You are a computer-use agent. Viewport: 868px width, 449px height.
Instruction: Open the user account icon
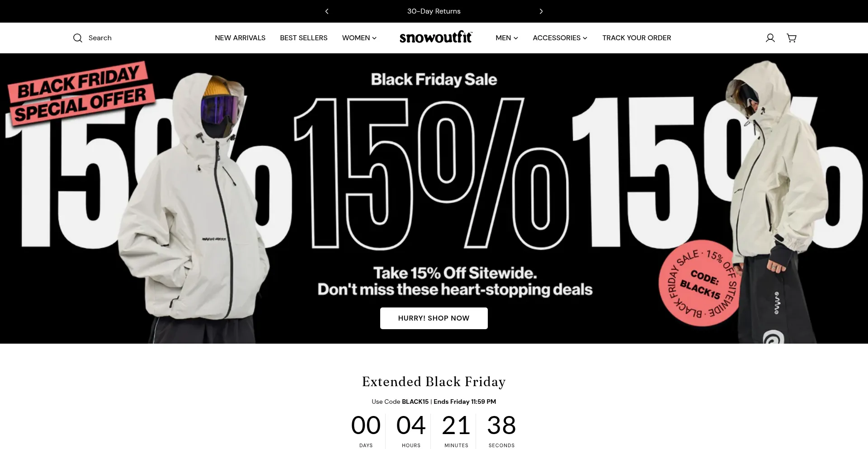[770, 38]
